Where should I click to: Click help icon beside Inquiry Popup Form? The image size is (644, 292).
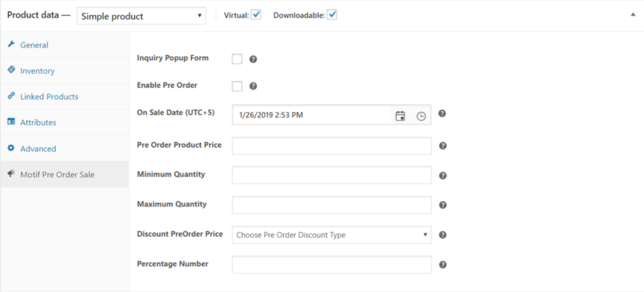(x=253, y=59)
